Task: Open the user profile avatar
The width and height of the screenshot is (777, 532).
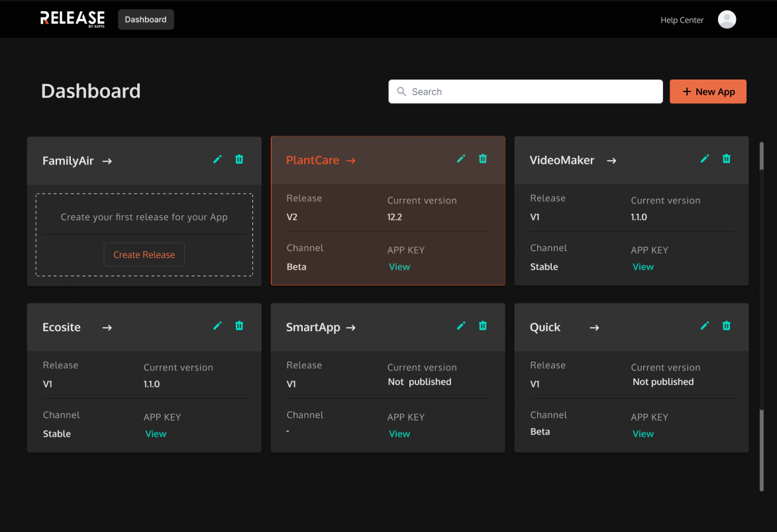Action: click(x=727, y=19)
